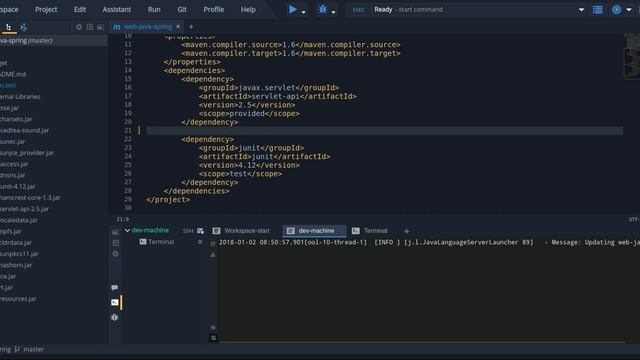Select External Libraries in project tree
This screenshot has width=640, height=360.
point(20,97)
